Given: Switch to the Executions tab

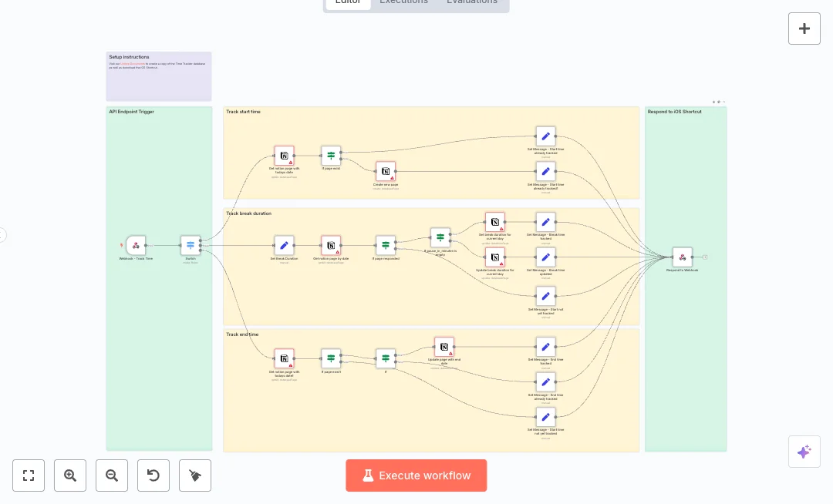Looking at the screenshot, I should (x=403, y=2).
